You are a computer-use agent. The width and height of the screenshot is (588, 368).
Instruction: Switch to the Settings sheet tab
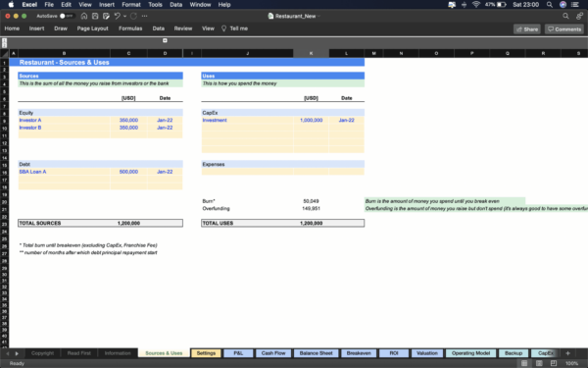coord(206,353)
